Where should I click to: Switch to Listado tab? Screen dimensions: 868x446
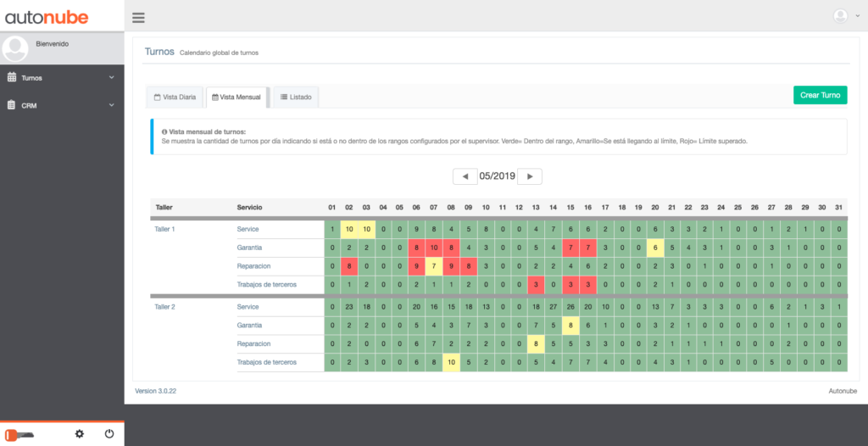(296, 97)
